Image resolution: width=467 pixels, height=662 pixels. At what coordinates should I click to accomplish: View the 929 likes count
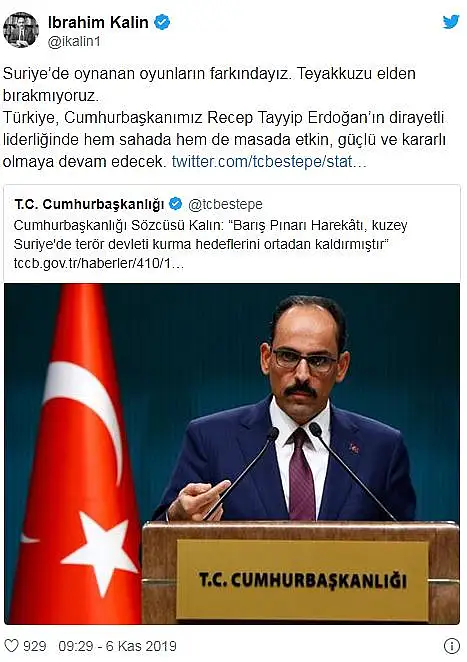[x=35, y=646]
